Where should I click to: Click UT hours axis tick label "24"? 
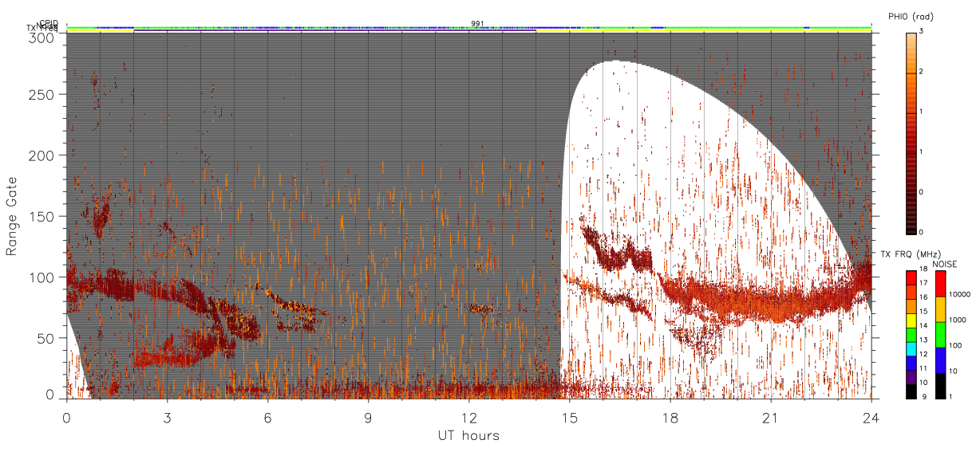pyautogui.click(x=871, y=418)
